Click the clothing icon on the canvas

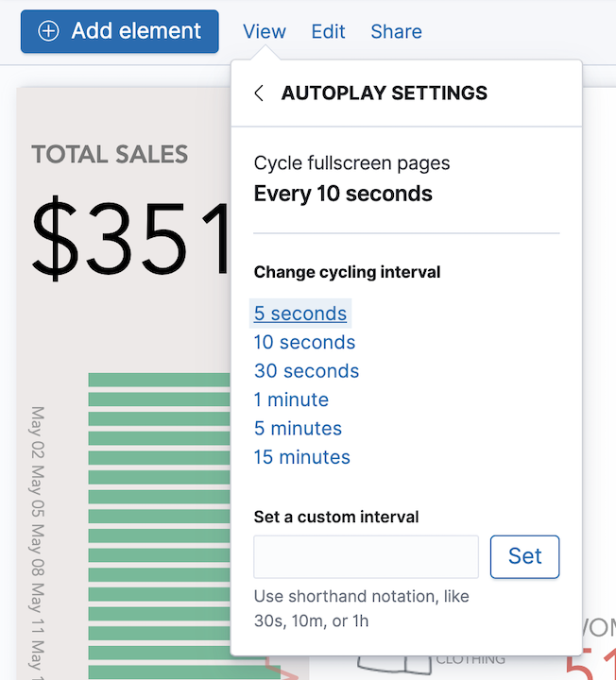coord(394,663)
